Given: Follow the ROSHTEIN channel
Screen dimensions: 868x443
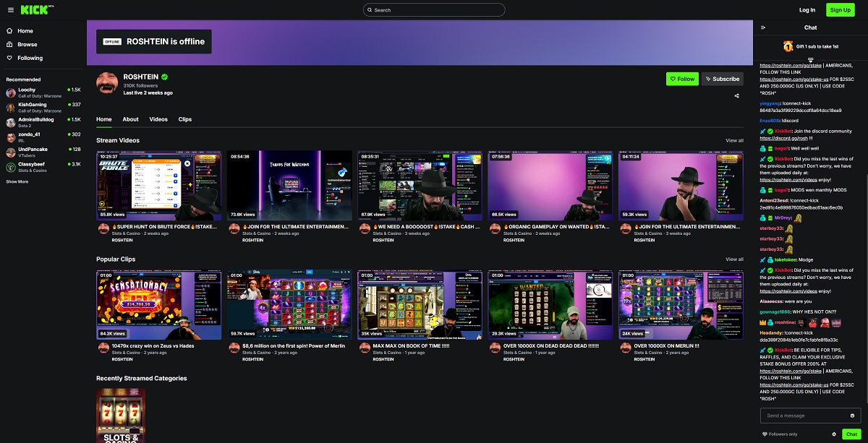Looking at the screenshot, I should [682, 79].
